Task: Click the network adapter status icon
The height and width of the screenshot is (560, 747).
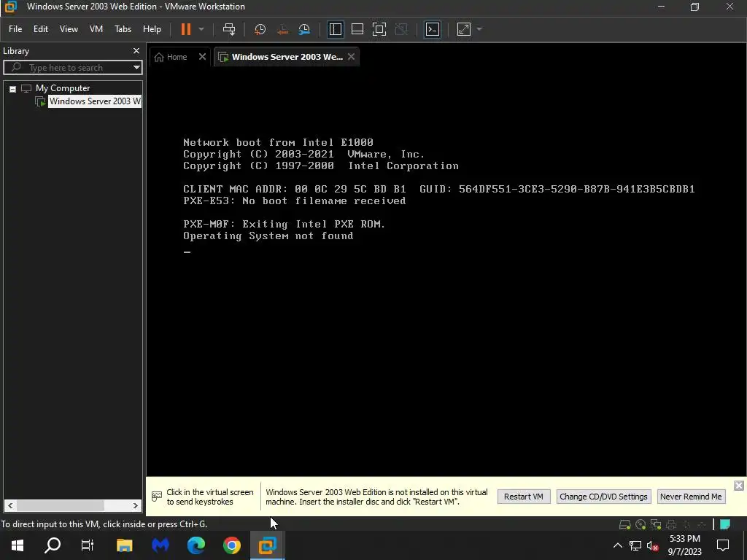Action: [656, 525]
